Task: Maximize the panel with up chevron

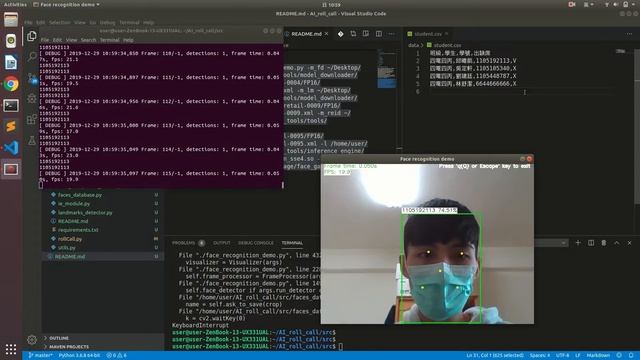Action: [x=617, y=243]
